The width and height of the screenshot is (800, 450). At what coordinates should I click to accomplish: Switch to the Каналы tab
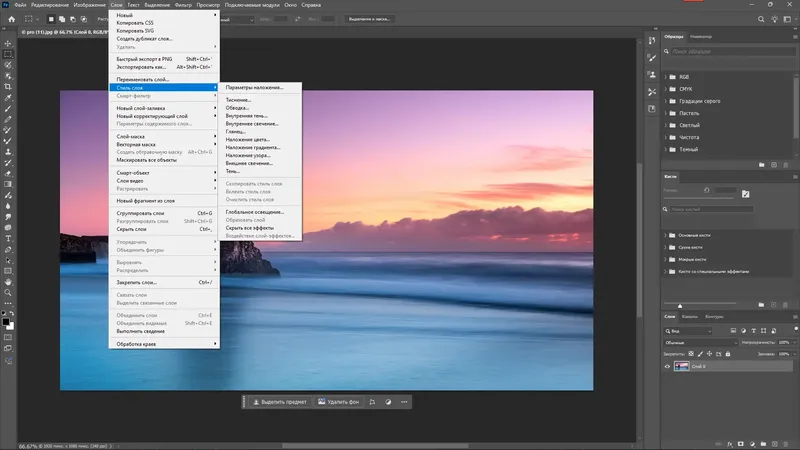point(690,317)
